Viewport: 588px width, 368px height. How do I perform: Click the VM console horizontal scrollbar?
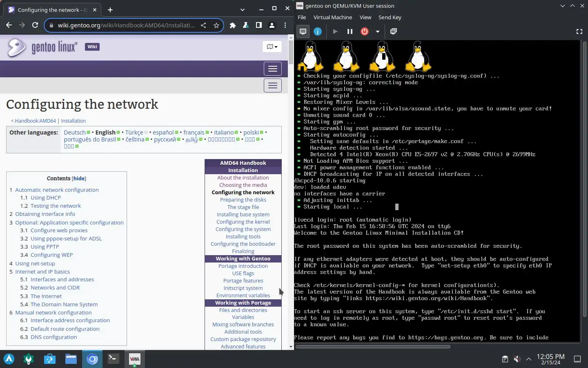pos(373,347)
